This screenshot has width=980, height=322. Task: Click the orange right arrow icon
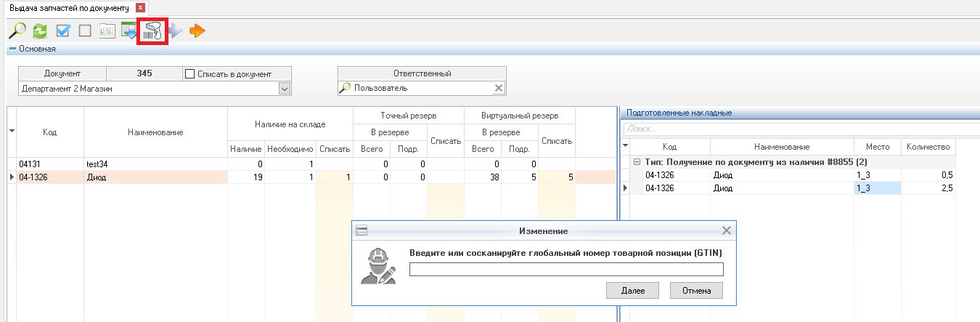coord(197,31)
